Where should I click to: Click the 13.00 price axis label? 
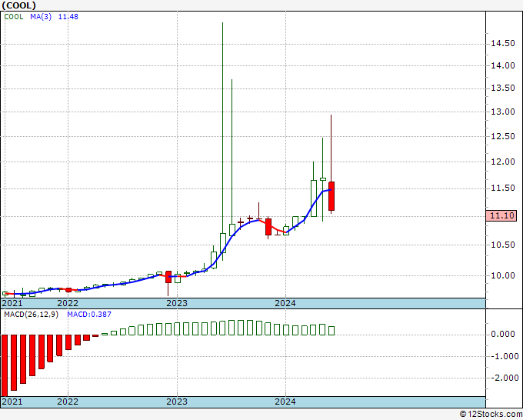pyautogui.click(x=503, y=112)
